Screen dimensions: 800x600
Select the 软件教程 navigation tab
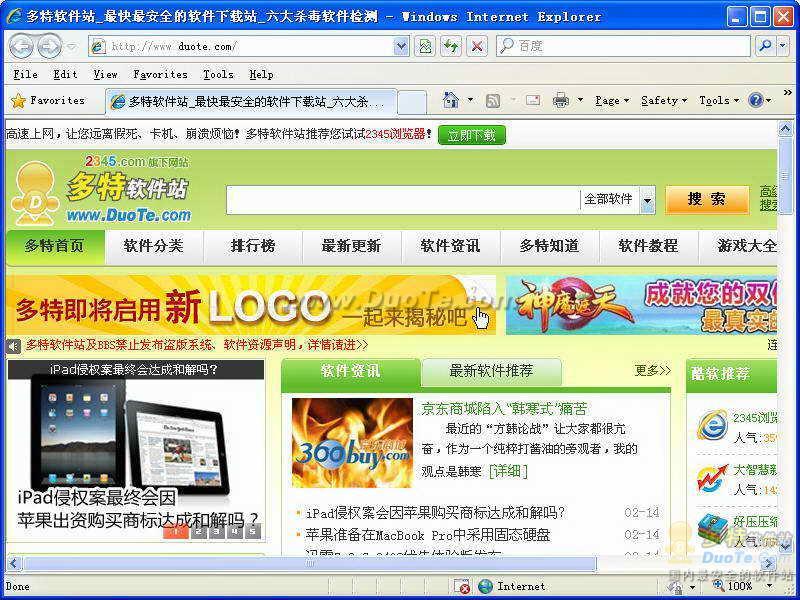pyautogui.click(x=648, y=246)
